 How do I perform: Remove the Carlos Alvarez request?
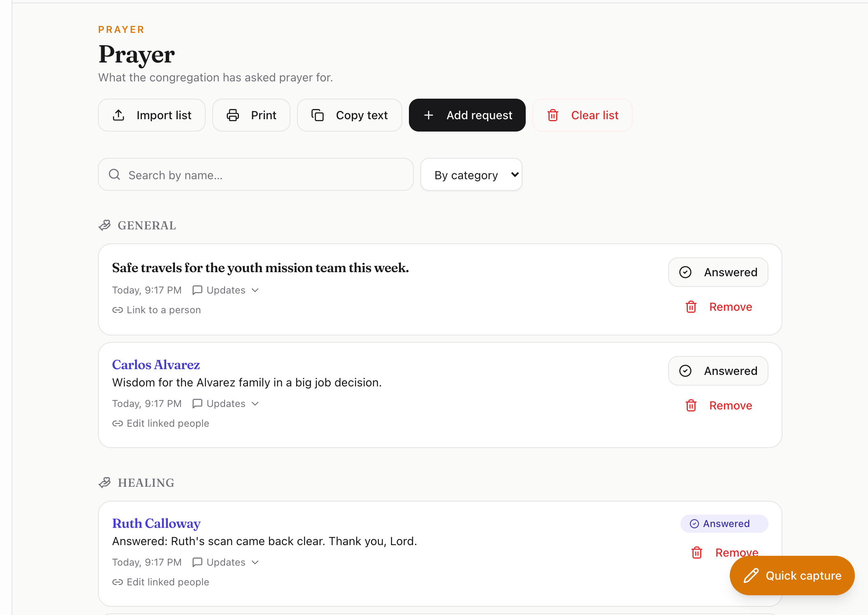pos(718,405)
